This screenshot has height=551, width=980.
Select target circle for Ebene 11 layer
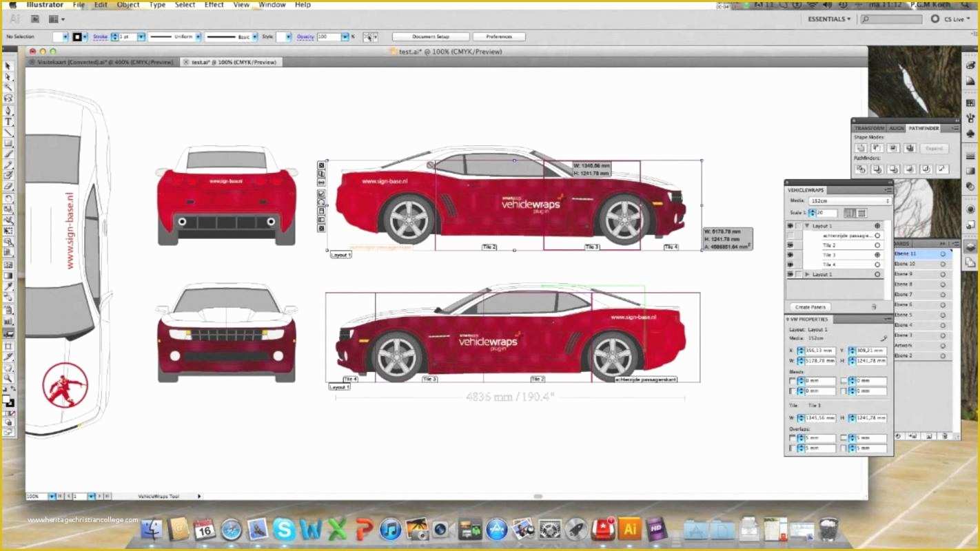(x=943, y=254)
